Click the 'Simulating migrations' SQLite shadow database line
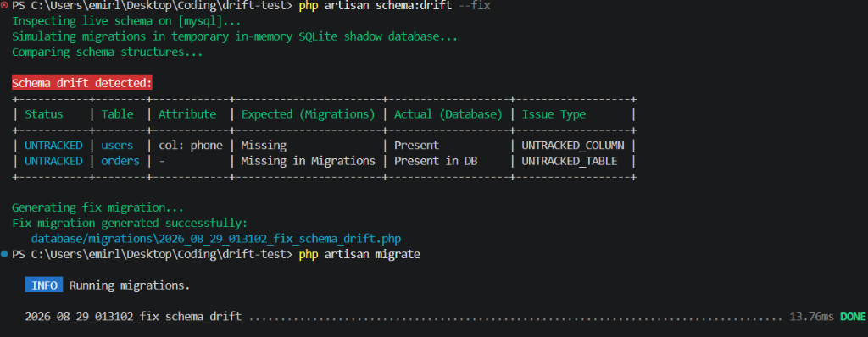Image resolution: width=868 pixels, height=337 pixels. coord(235,37)
